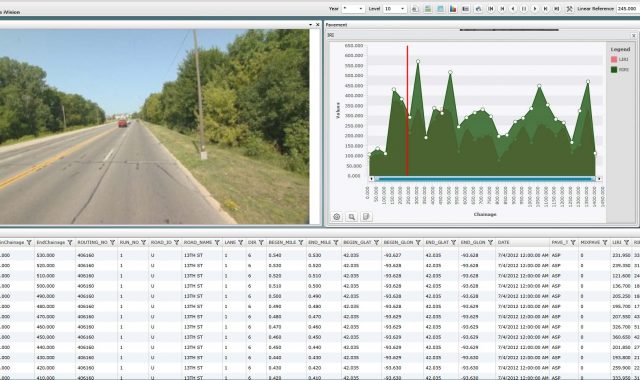Pause the image playback
The image size is (640, 380).
point(524,9)
